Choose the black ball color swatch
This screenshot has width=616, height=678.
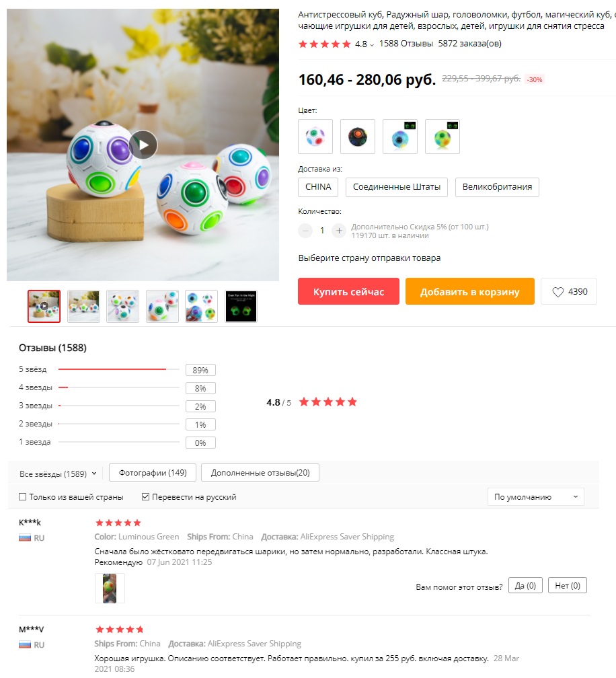(x=358, y=137)
